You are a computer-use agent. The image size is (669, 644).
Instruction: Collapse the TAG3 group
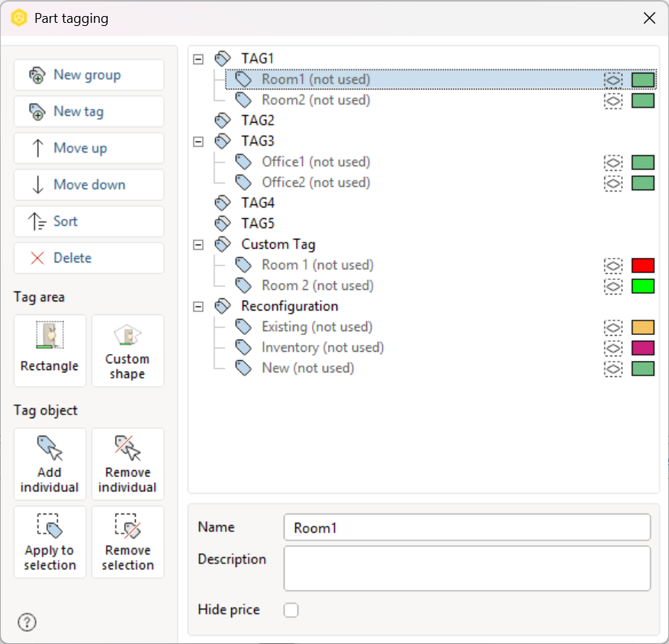(198, 141)
